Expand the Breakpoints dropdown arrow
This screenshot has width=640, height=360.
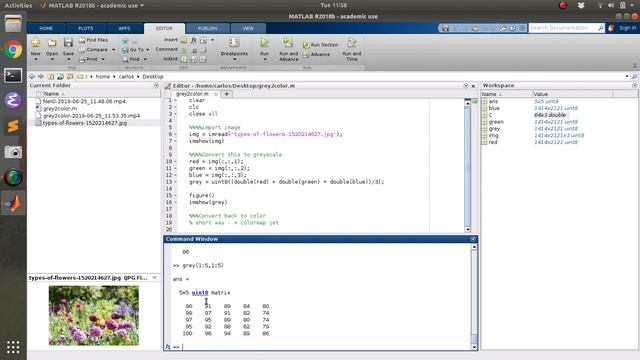point(234,60)
